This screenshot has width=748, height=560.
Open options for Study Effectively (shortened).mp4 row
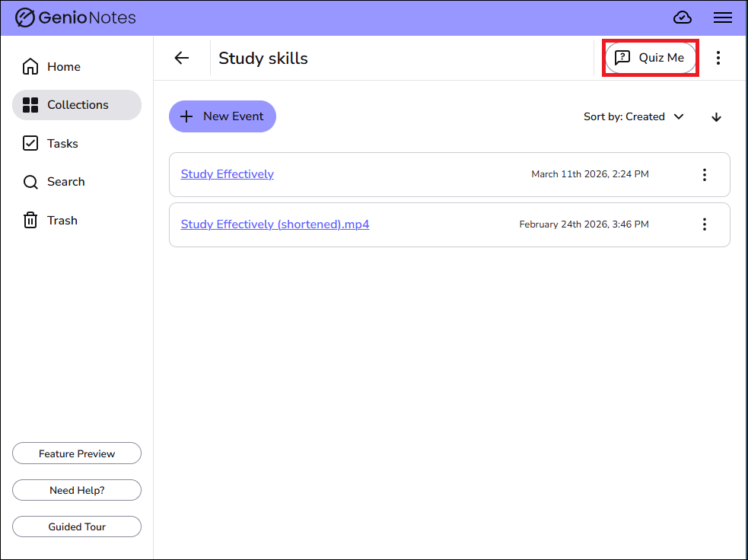click(x=704, y=224)
